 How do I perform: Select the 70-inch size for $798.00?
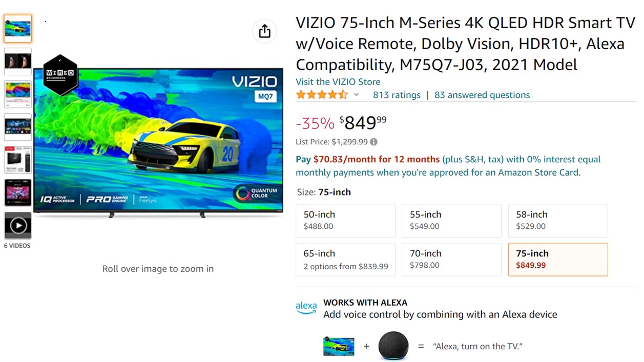click(x=451, y=259)
